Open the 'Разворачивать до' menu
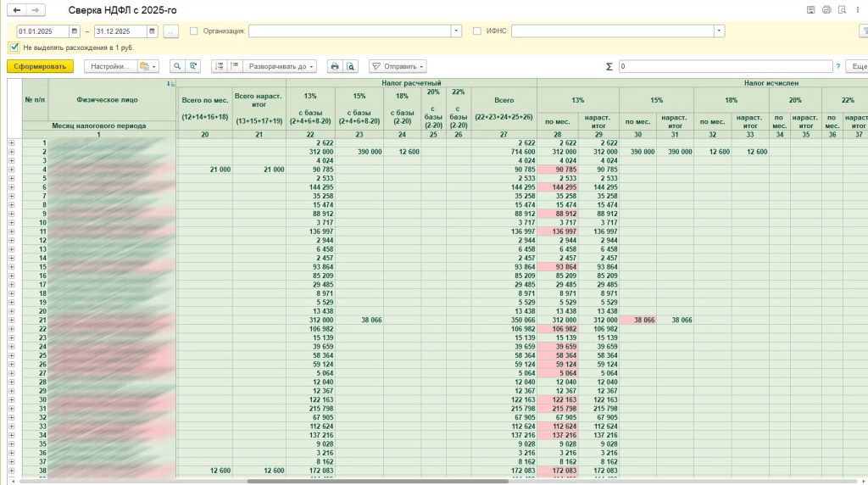Image resolution: width=868 pixels, height=485 pixels. pos(282,66)
